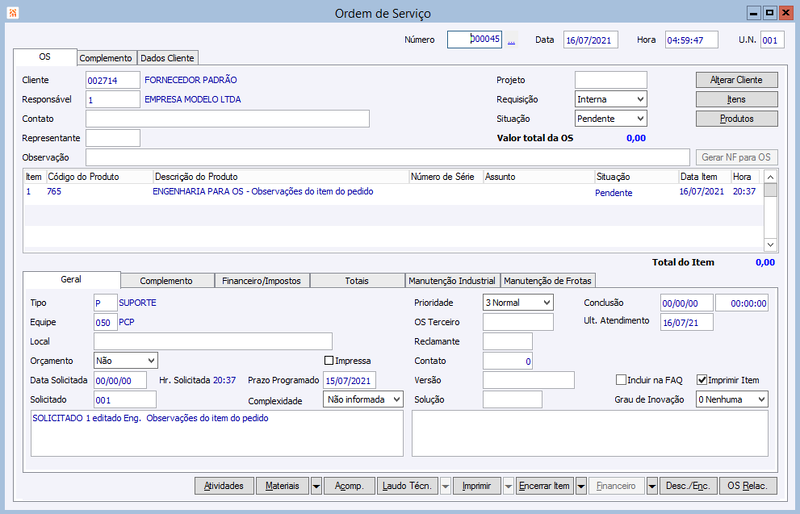Image resolution: width=800 pixels, height=514 pixels.
Task: Click the Número lookup ellipsis icon
Action: tap(511, 40)
